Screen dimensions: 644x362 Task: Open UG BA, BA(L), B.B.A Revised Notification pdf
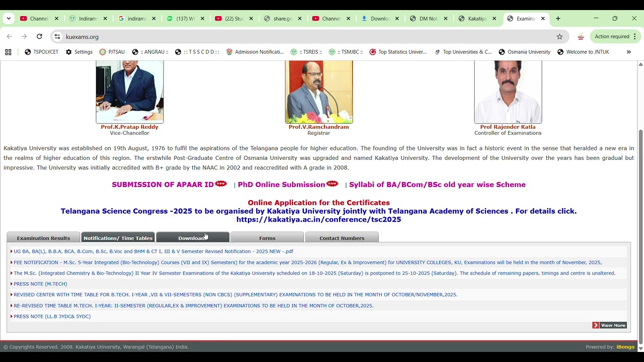[x=153, y=251]
